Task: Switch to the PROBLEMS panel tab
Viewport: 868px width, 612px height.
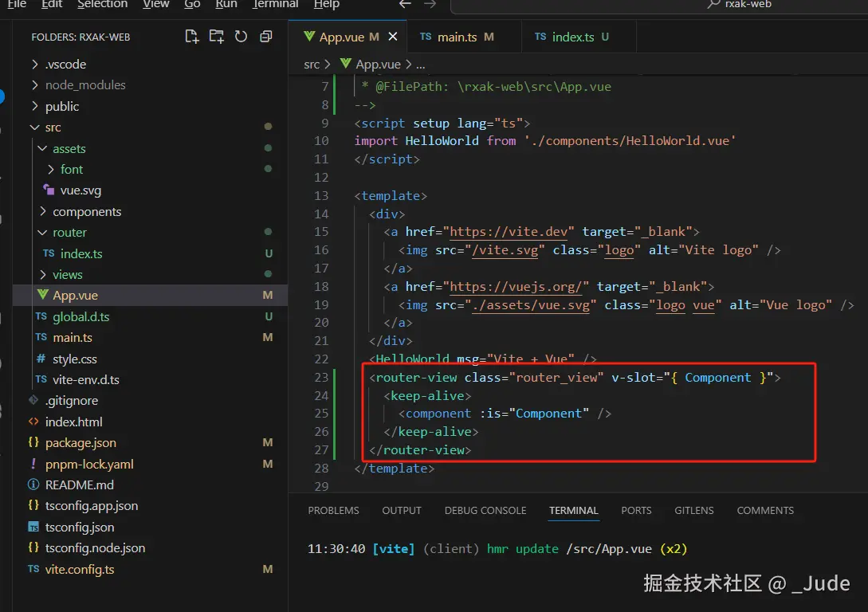Action: [x=333, y=511]
